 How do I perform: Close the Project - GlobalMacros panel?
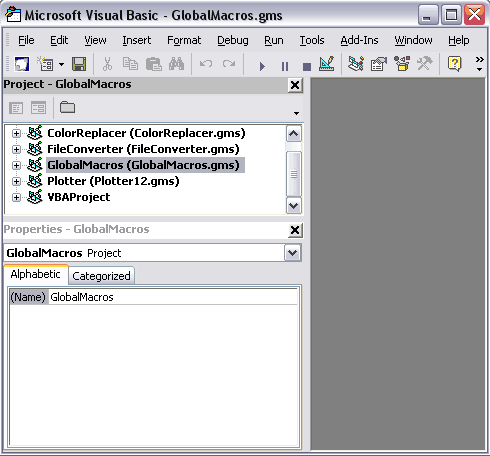tap(295, 85)
